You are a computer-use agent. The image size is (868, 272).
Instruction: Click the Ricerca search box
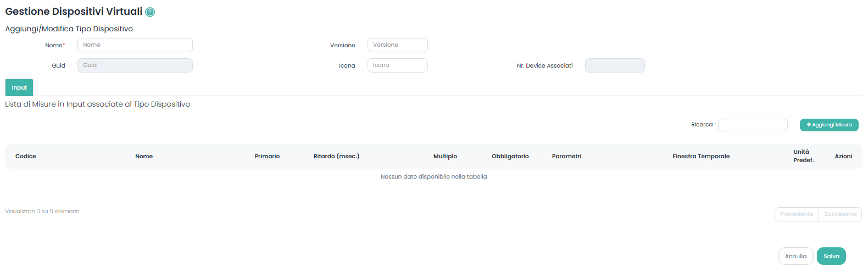(x=752, y=125)
